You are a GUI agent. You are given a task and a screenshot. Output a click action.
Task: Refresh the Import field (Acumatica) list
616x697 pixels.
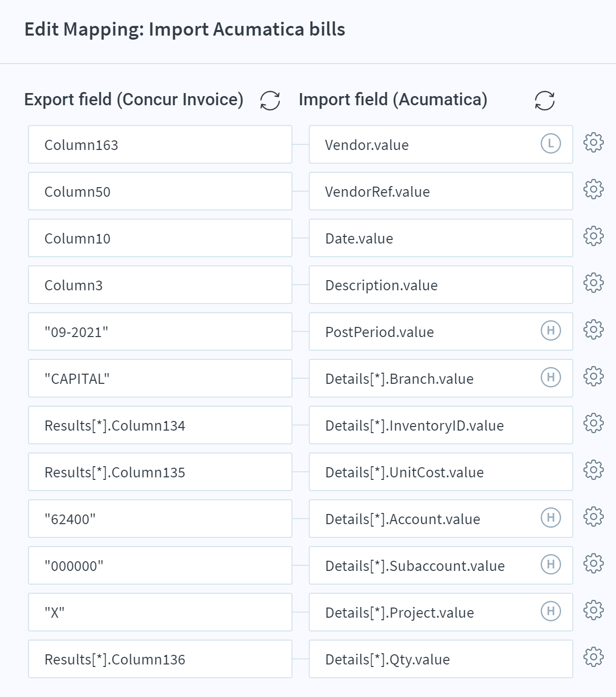click(545, 100)
